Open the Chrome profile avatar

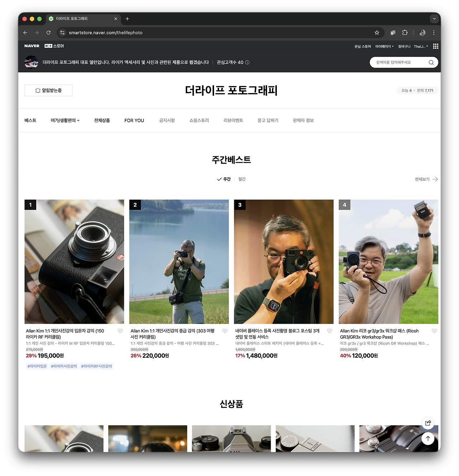pos(422,33)
